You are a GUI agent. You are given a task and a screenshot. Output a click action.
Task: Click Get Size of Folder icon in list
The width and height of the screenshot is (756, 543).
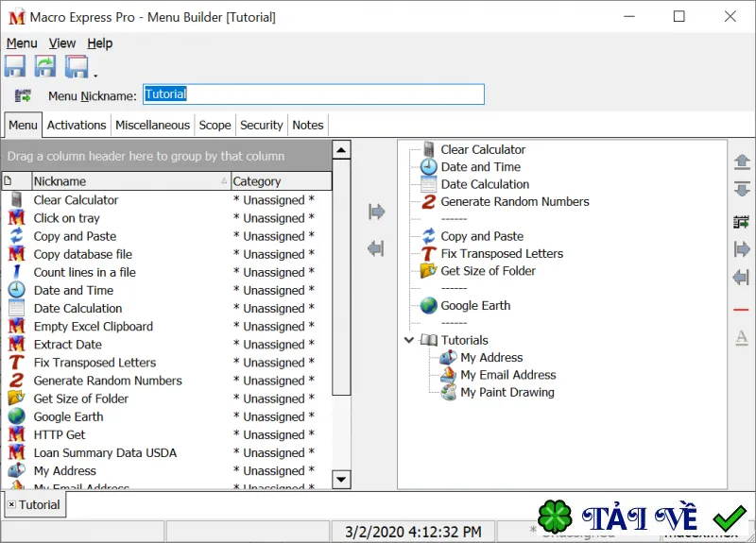point(16,398)
